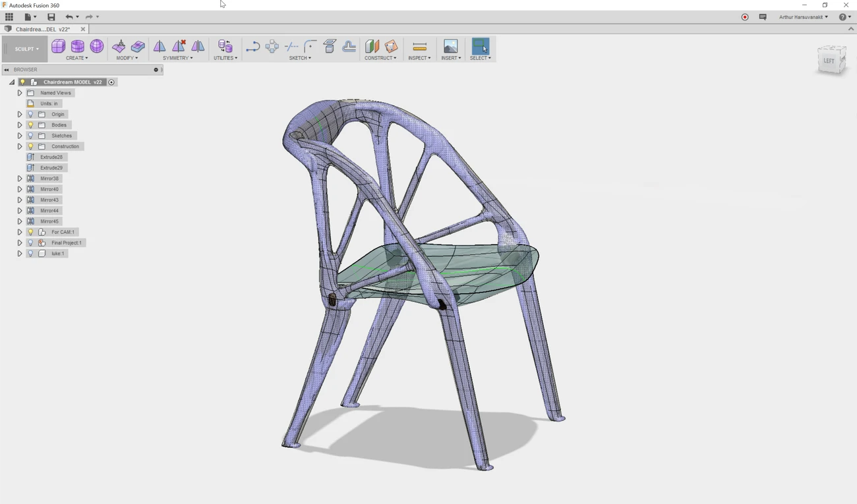Open the Measure inspect tool
This screenshot has width=857, height=504.
pos(419,46)
